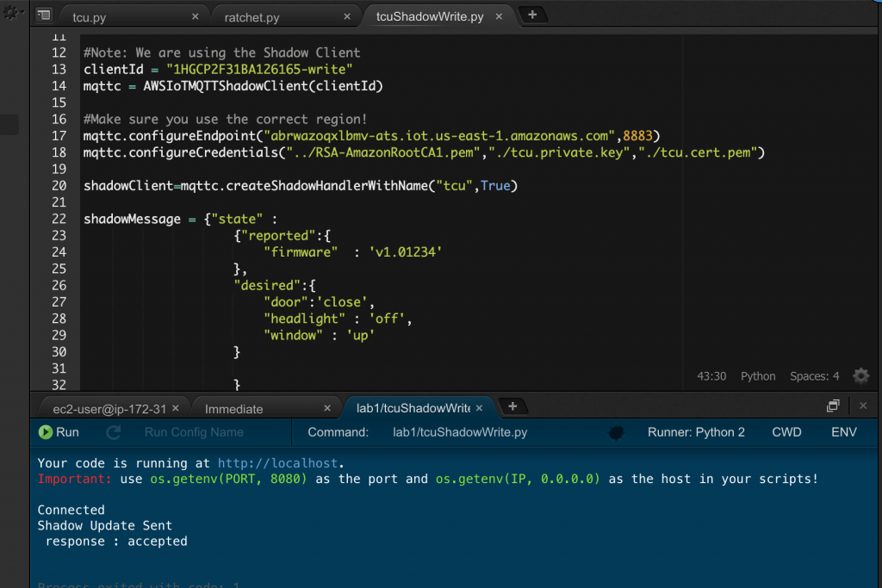Switch to the tcu.py tab
The height and width of the screenshot is (588, 882).
tap(90, 17)
